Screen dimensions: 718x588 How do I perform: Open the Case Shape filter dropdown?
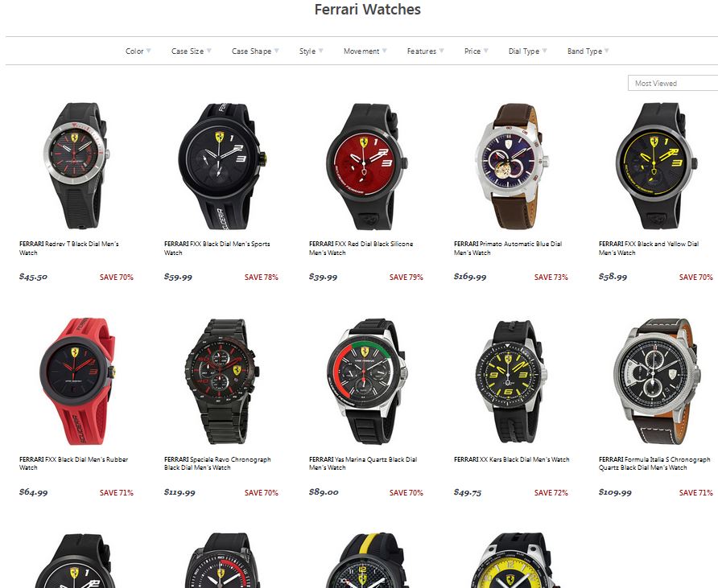click(x=255, y=51)
